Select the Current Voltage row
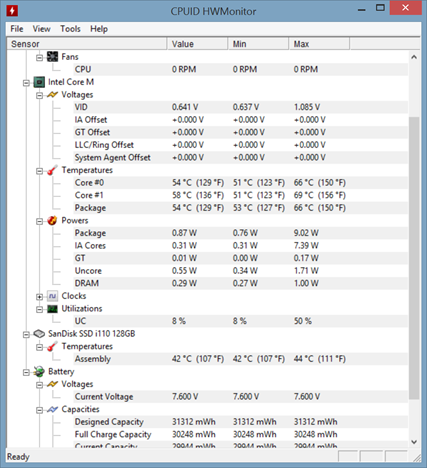The height and width of the screenshot is (468, 427). pyautogui.click(x=241, y=397)
